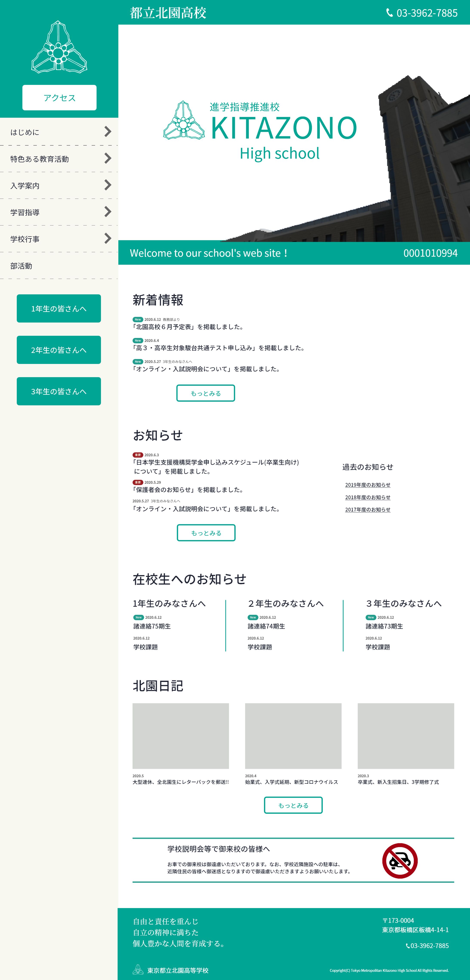Click the visitor counter 0001010994
The width and height of the screenshot is (470, 980).
point(430,253)
